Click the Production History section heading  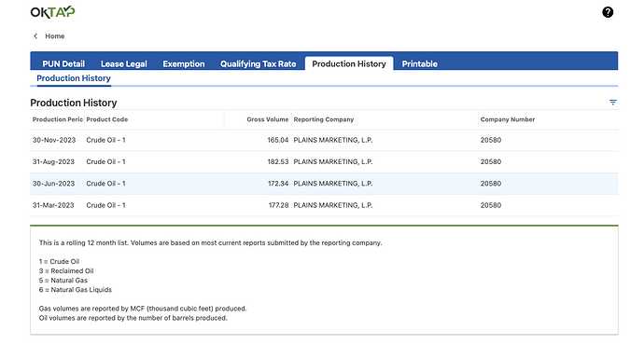[x=74, y=103]
